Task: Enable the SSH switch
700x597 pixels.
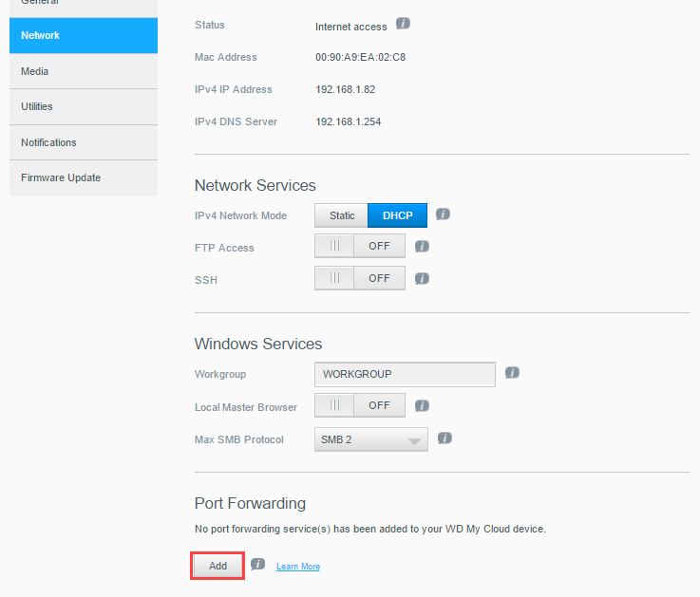Action: [x=360, y=278]
